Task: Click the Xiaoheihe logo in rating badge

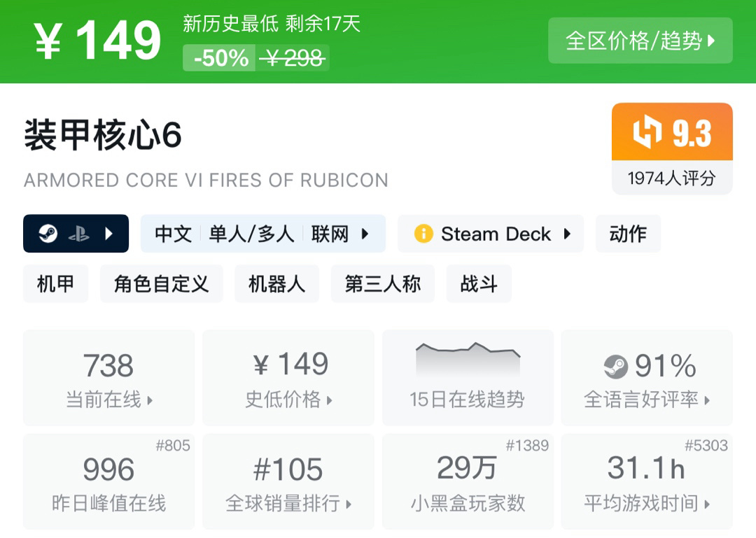Action: [x=647, y=133]
